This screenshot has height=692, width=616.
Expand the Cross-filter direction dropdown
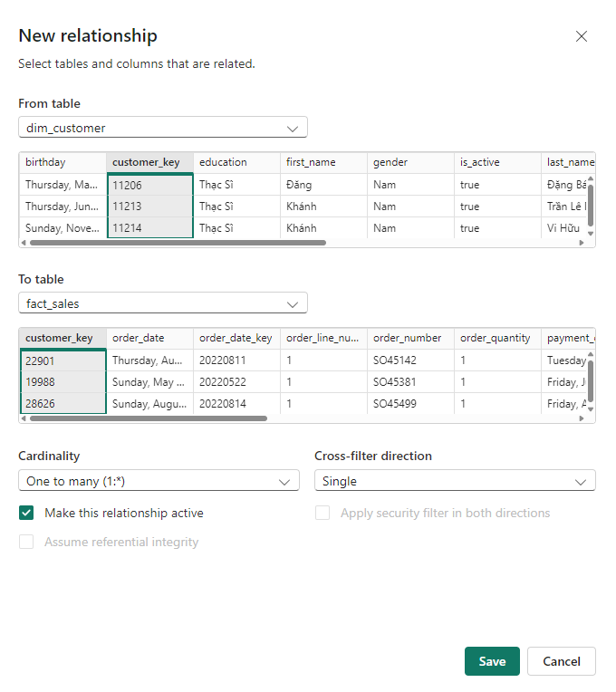[455, 481]
